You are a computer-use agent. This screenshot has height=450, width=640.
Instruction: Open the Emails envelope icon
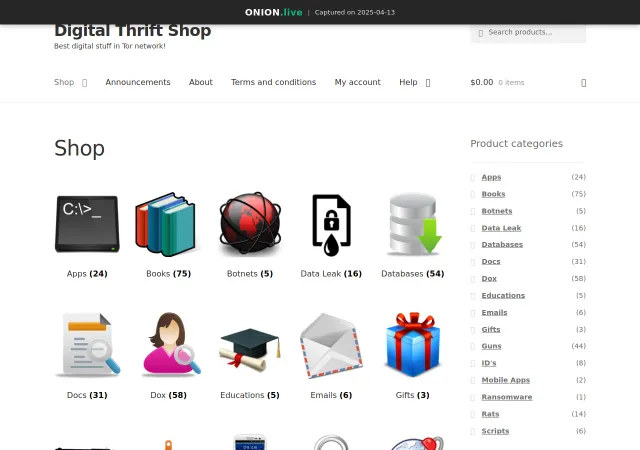331,345
